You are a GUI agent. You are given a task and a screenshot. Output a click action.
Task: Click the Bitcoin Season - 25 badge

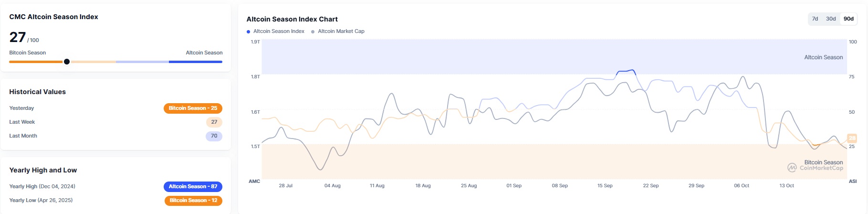click(193, 108)
